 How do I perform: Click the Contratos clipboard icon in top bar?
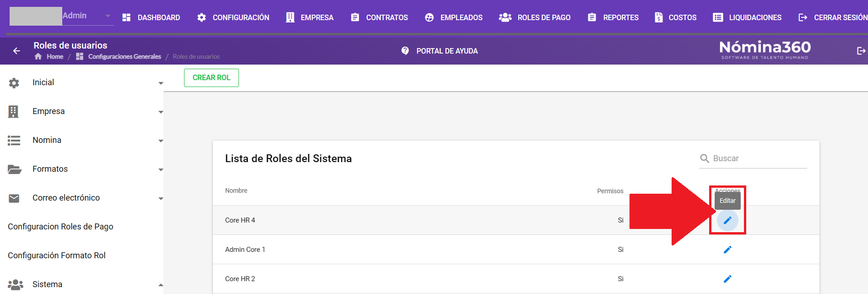coord(355,17)
